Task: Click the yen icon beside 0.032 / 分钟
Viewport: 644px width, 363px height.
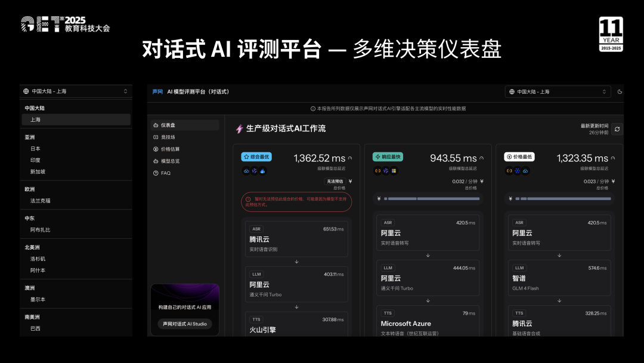Action: 482,181
